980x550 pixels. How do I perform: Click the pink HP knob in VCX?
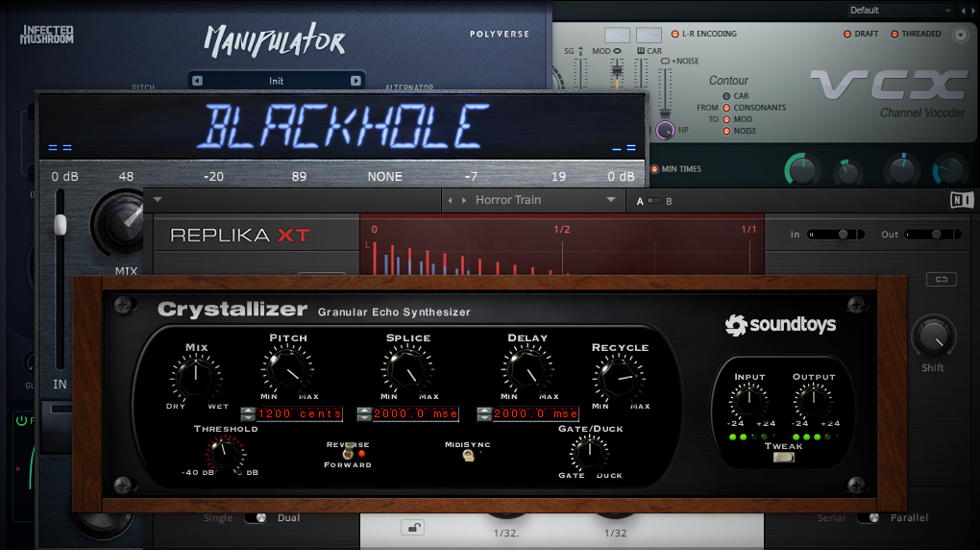[665, 130]
